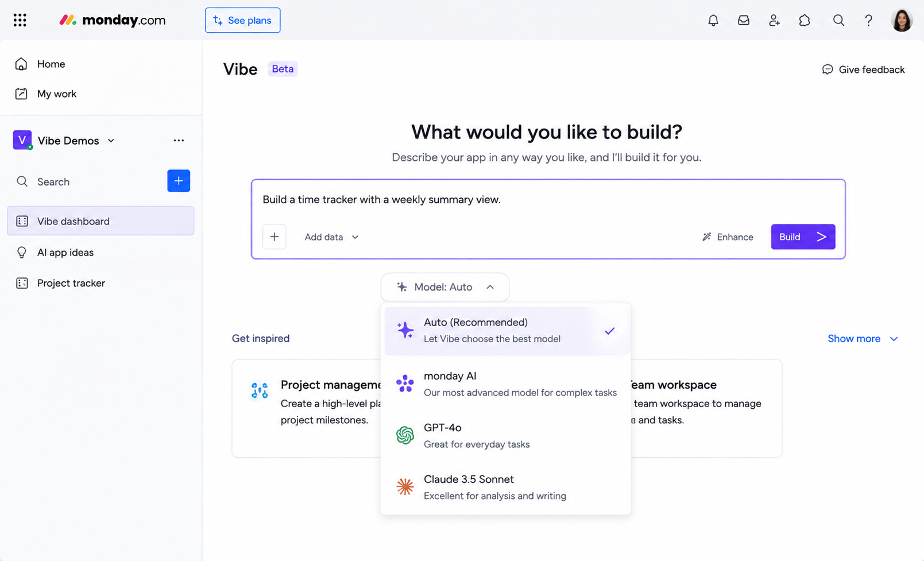Click the See plans button
Viewport: 924px width, 561px height.
click(243, 20)
